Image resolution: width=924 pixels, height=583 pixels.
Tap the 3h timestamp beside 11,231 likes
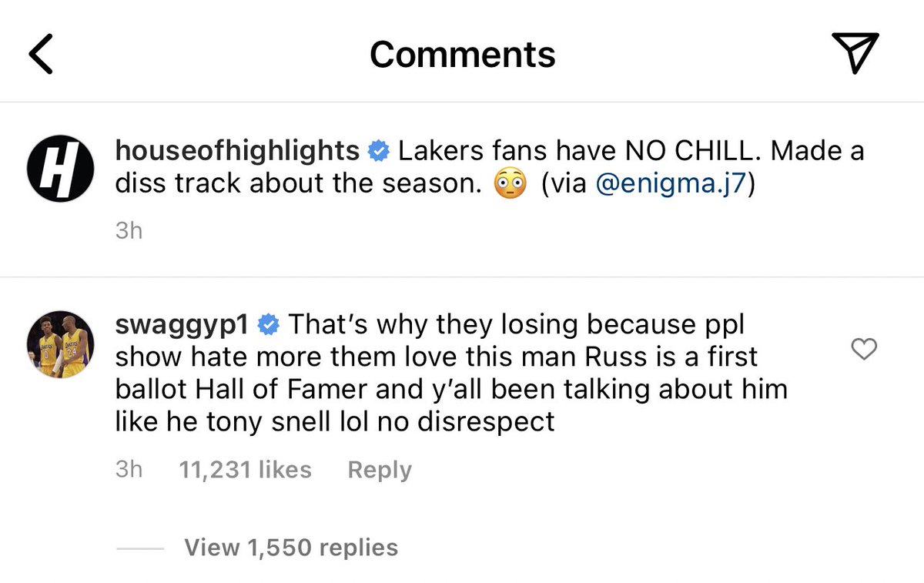pyautogui.click(x=129, y=470)
